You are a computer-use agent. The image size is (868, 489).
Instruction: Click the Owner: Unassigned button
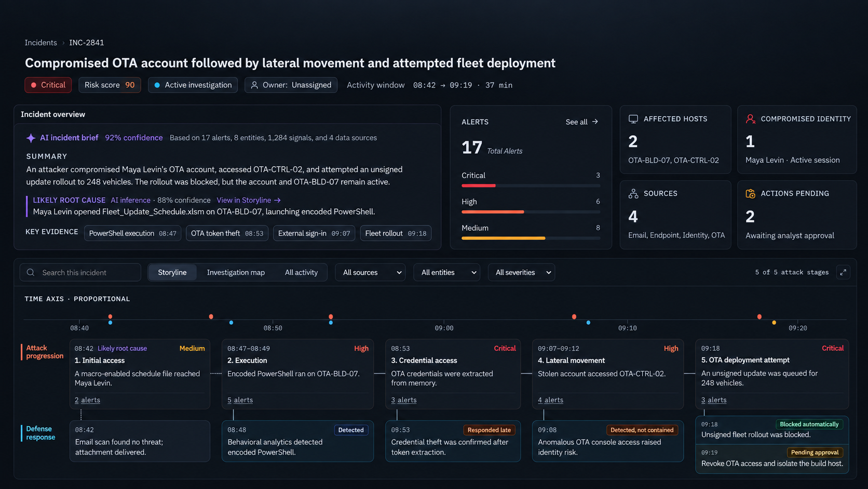click(291, 85)
